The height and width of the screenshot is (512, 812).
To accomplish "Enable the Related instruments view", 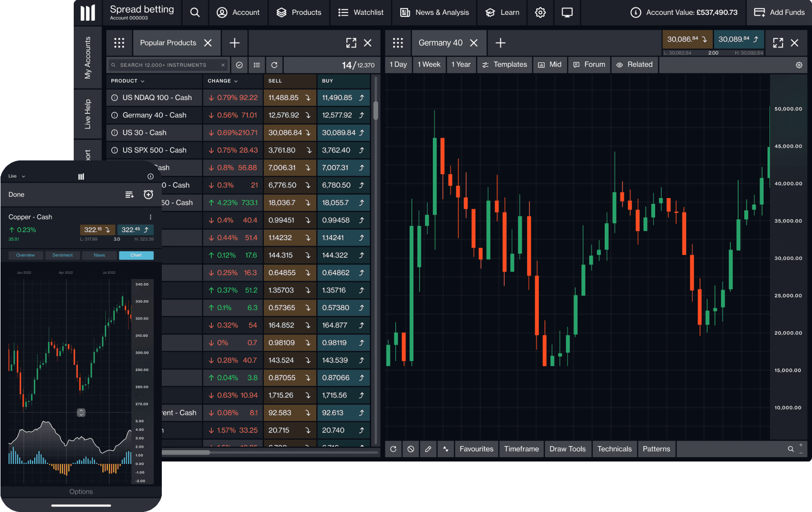I will (634, 64).
